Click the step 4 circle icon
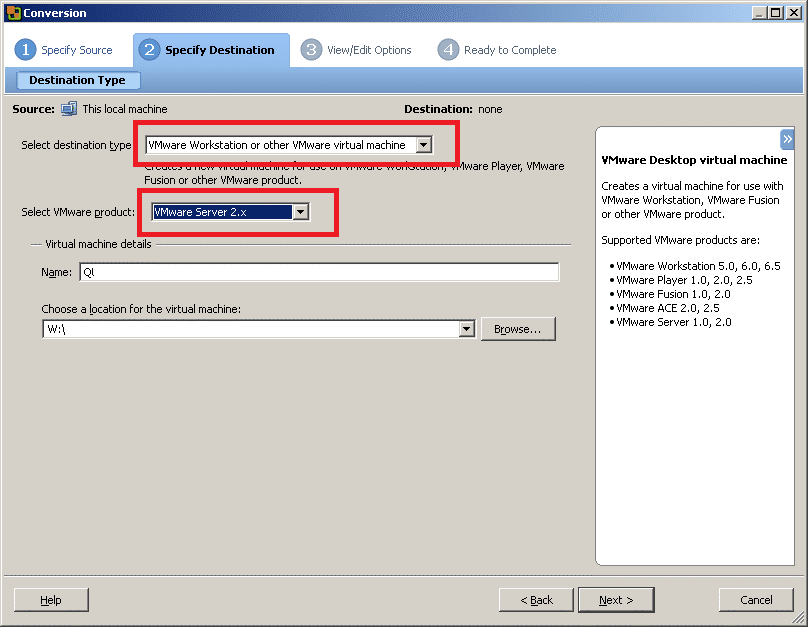Viewport: 808px width, 627px height. coord(448,50)
